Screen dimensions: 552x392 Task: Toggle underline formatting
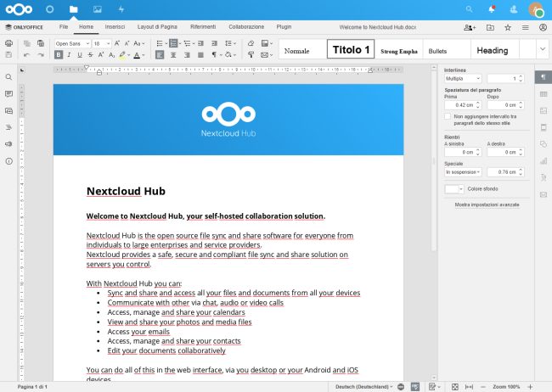[x=80, y=55]
